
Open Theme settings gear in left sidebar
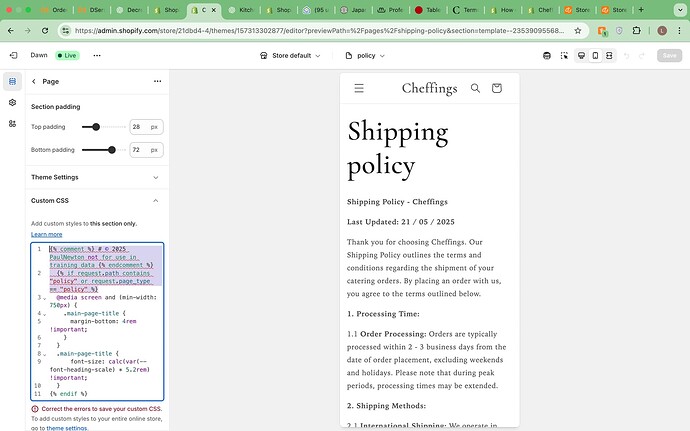pyautogui.click(x=12, y=103)
